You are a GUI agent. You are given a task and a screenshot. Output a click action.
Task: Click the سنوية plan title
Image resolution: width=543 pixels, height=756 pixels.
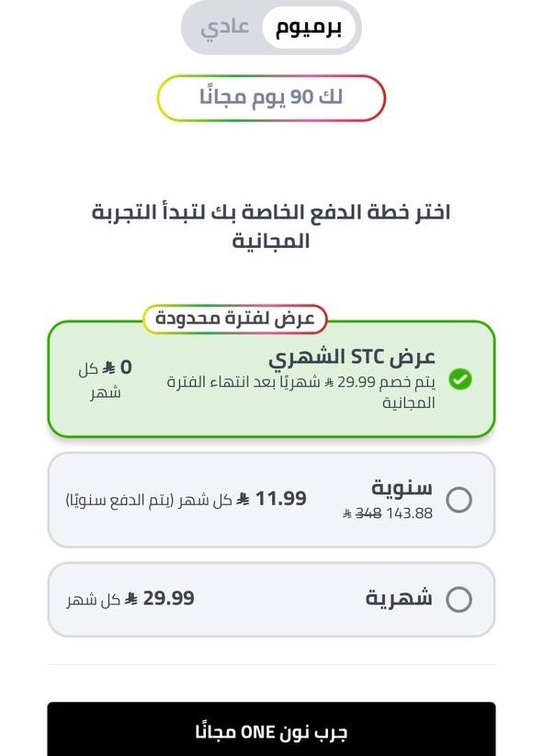(402, 488)
